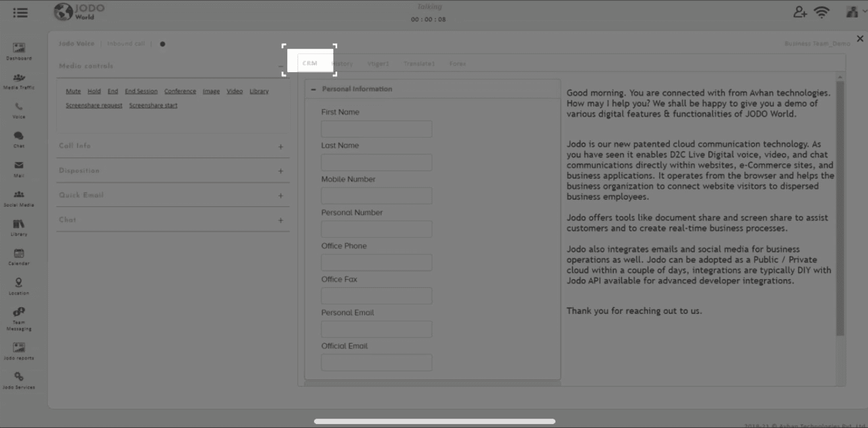Send a Screenshare request
The width and height of the screenshot is (868, 428).
point(94,106)
